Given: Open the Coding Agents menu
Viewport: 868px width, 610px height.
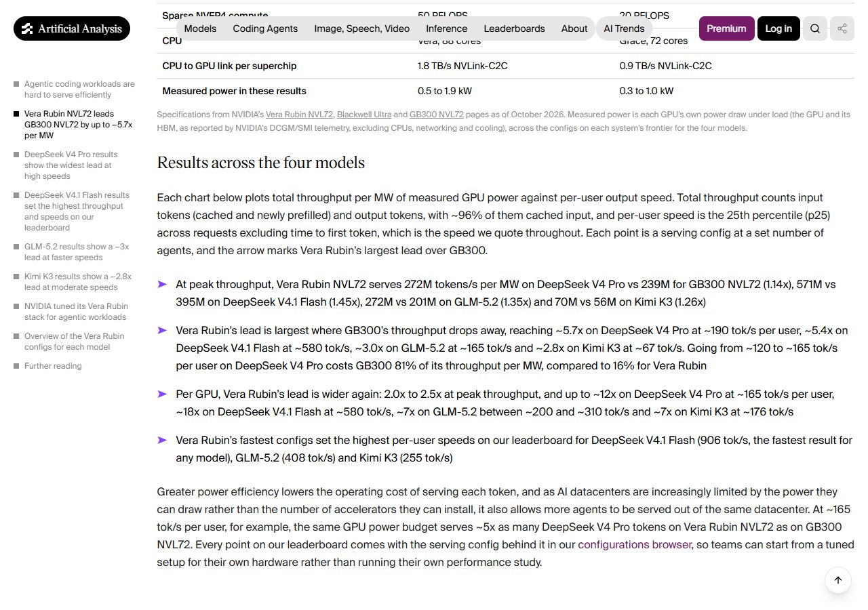Looking at the screenshot, I should coord(265,28).
